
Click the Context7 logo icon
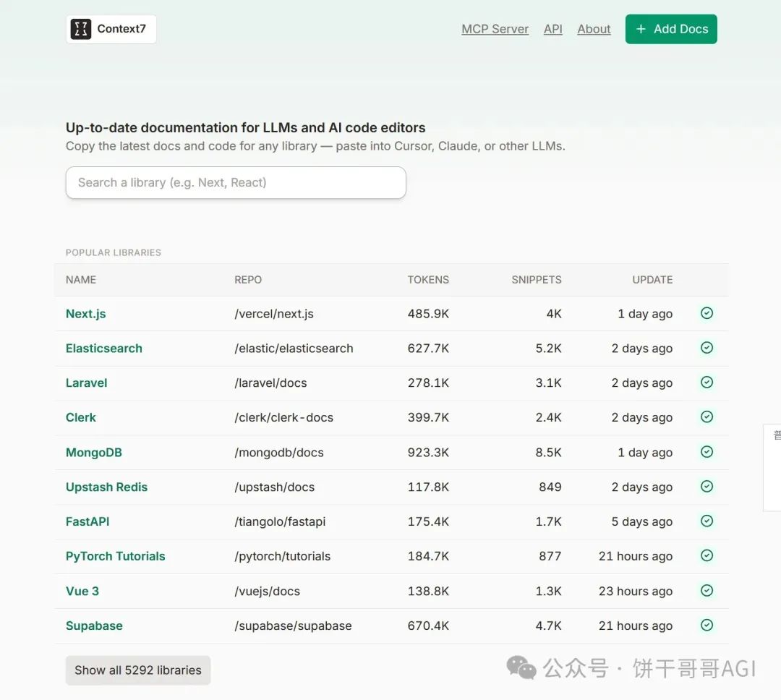(x=81, y=29)
